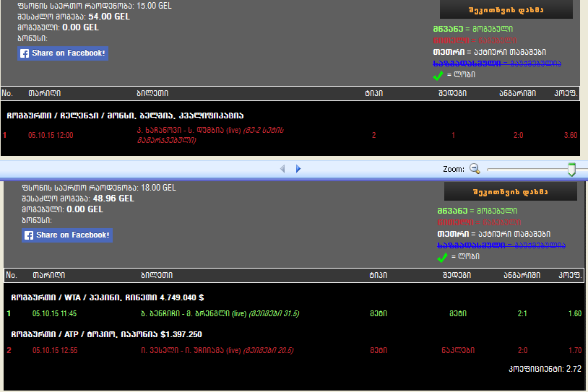This screenshot has width=588, height=392.
Task: Click the 'Zoom:' label
Action: pos(454,169)
